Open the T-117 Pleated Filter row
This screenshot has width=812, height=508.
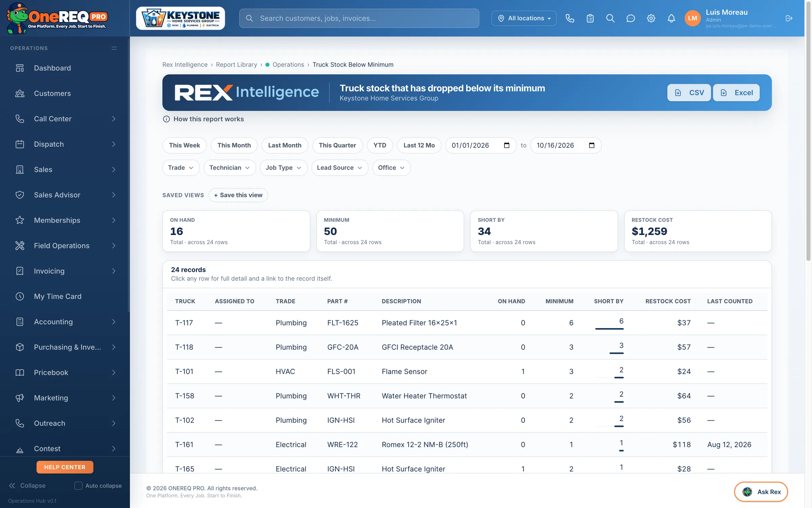(x=467, y=323)
